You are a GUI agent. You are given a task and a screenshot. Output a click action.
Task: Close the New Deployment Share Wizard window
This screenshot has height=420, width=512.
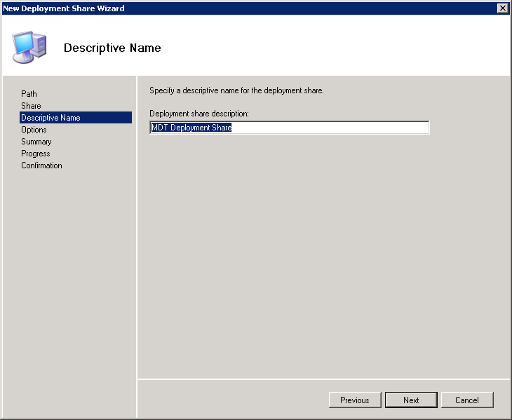[502, 8]
